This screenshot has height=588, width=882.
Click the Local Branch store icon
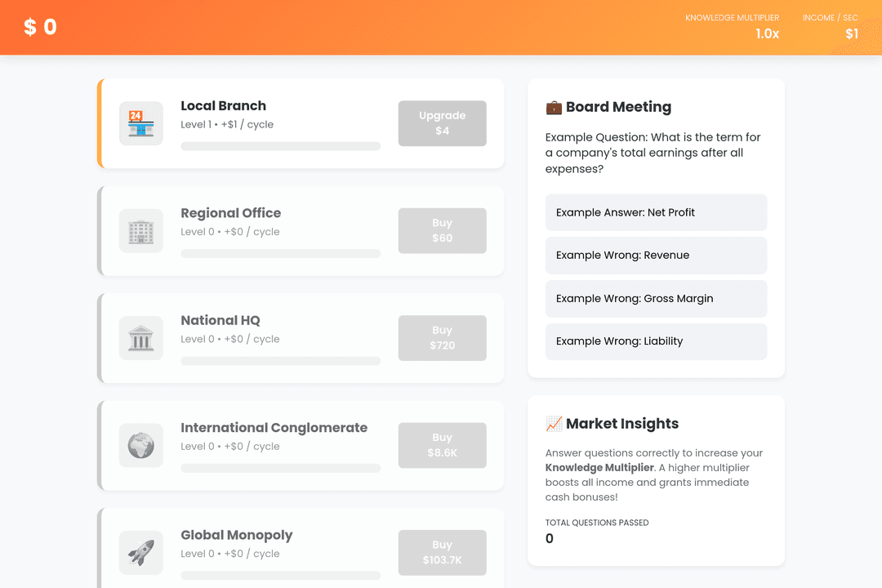[x=141, y=123]
